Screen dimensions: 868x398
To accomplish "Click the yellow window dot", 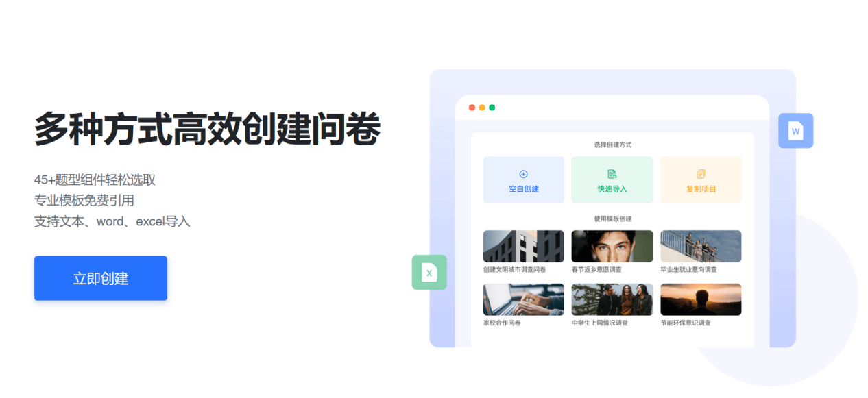I will point(482,108).
